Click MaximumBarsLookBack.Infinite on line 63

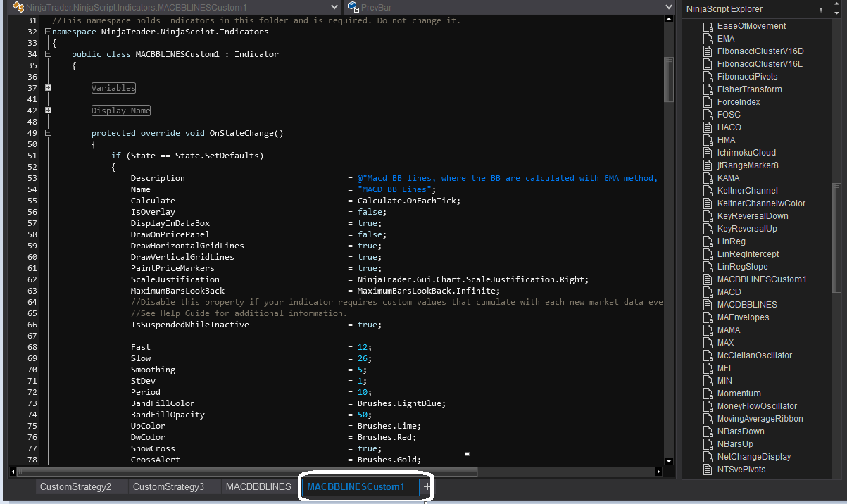[x=428, y=291]
